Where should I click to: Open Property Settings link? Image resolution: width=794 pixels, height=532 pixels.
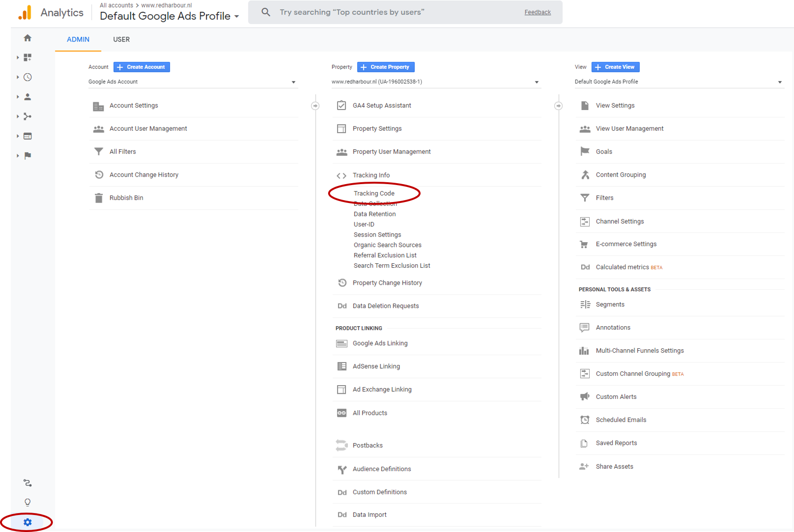(x=377, y=128)
